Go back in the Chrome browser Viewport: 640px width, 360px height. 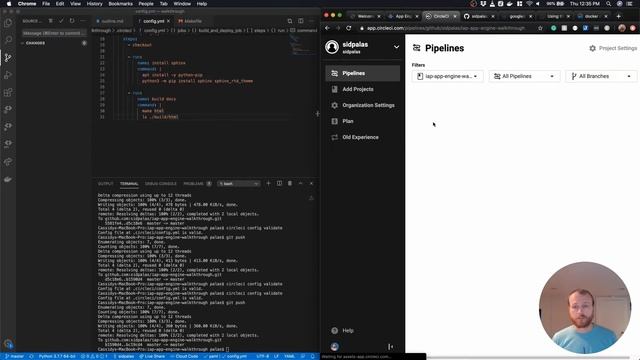(327, 28)
